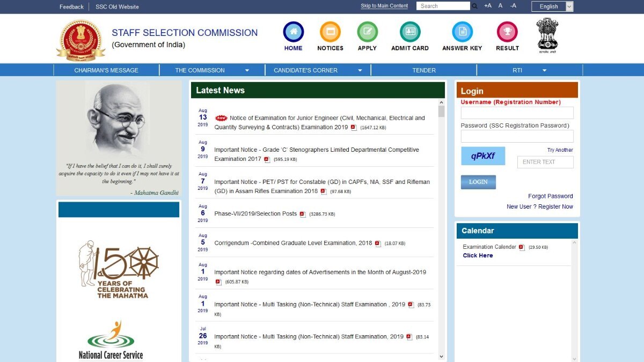This screenshot has height=362, width=644.
Task: Open the Admit Card icon
Action: click(x=410, y=32)
